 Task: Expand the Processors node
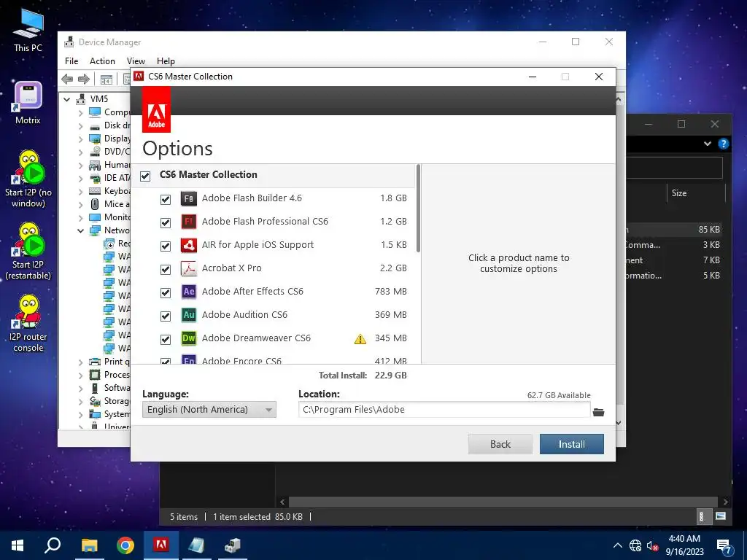point(80,376)
